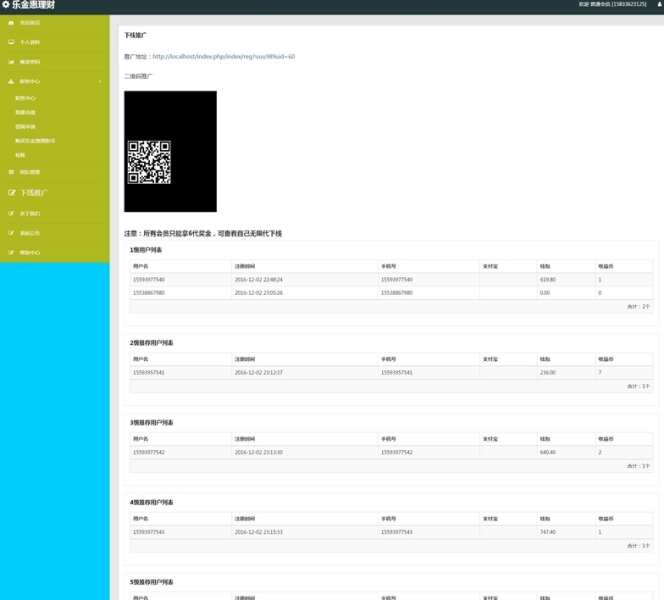Click the wallet value 619.80

548,279
